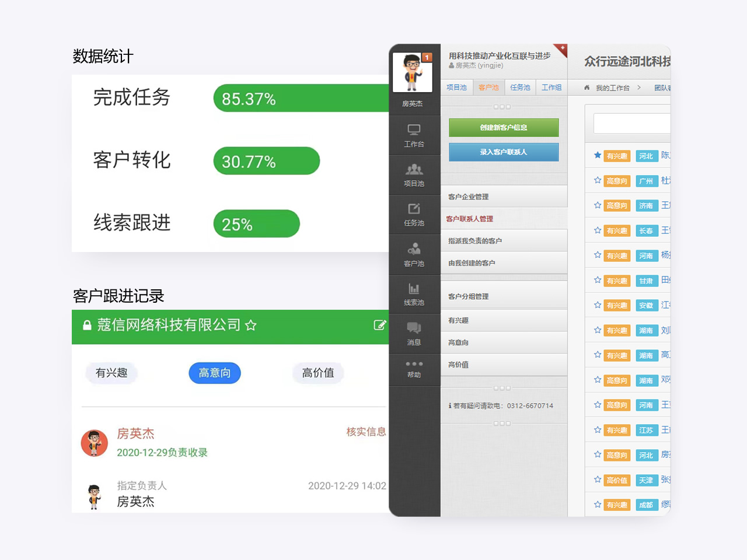Open the 客户池 sidebar icon

[x=414, y=255]
